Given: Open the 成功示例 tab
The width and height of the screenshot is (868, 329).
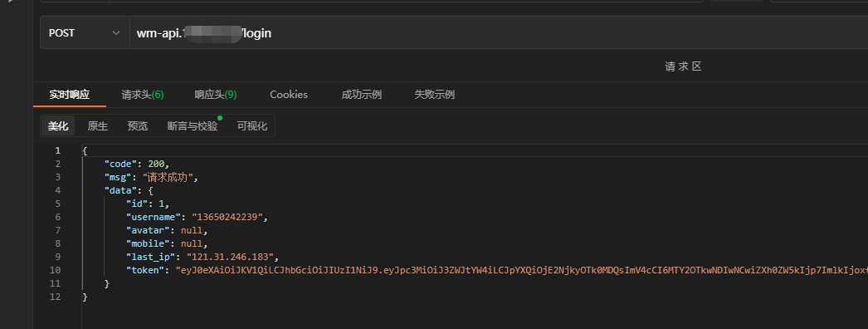Looking at the screenshot, I should click(362, 95).
